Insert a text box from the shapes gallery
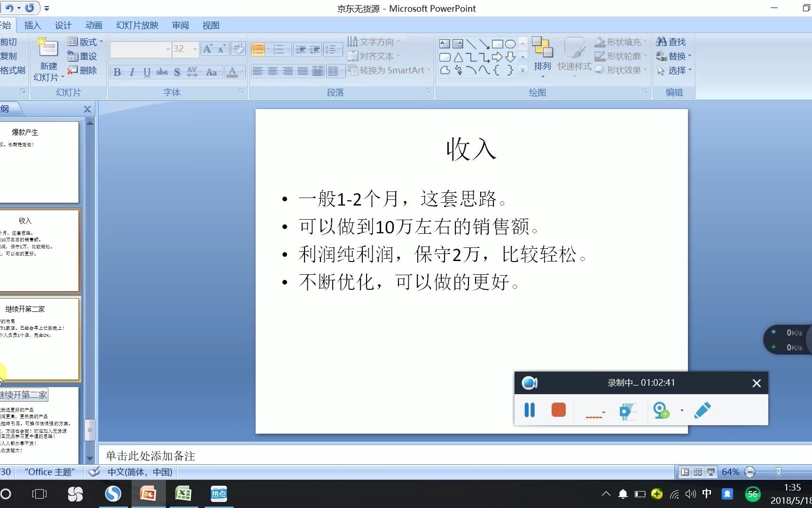Screen dimensions: 812x508 point(445,44)
